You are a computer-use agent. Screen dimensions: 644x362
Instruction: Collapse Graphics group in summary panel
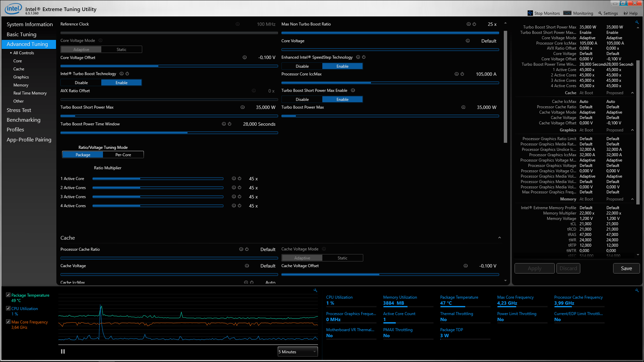click(x=632, y=130)
